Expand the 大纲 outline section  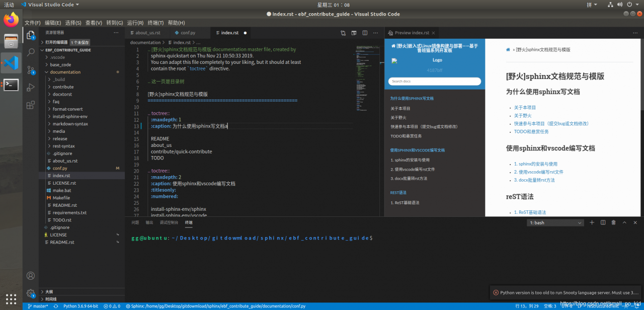tap(82, 291)
